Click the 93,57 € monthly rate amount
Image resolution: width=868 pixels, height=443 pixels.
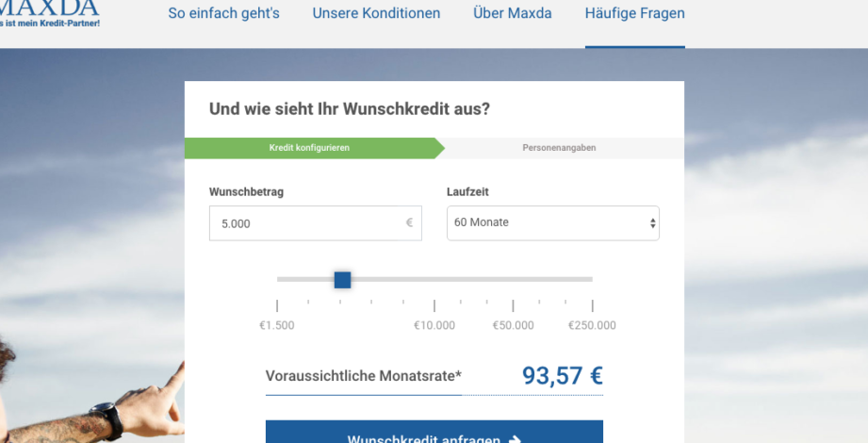coord(562,376)
